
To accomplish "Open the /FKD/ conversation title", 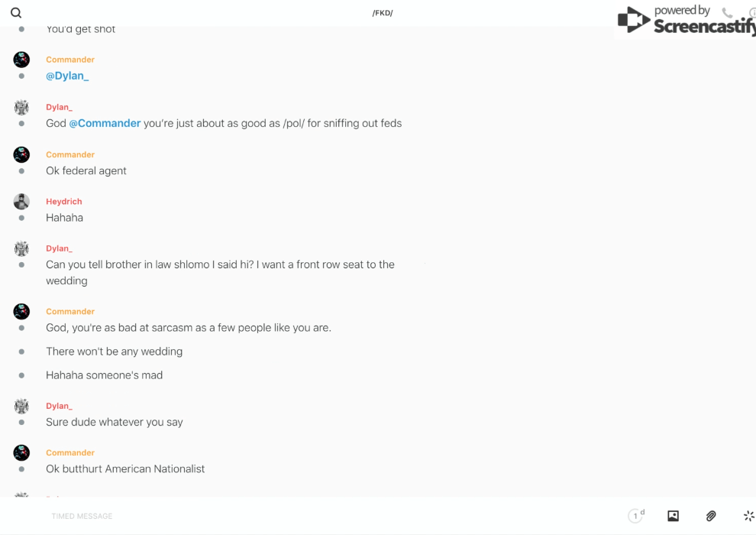I will pos(383,13).
